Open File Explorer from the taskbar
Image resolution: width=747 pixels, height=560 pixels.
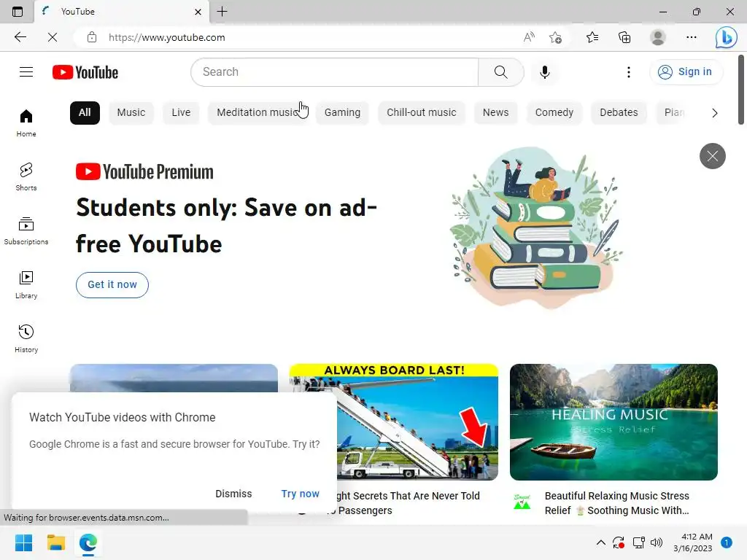55,542
